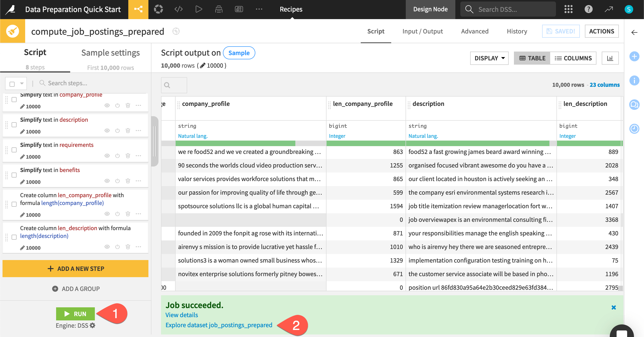This screenshot has height=337, width=644.
Task: Open the Jobs play icon in top bar
Action: pyautogui.click(x=198, y=9)
